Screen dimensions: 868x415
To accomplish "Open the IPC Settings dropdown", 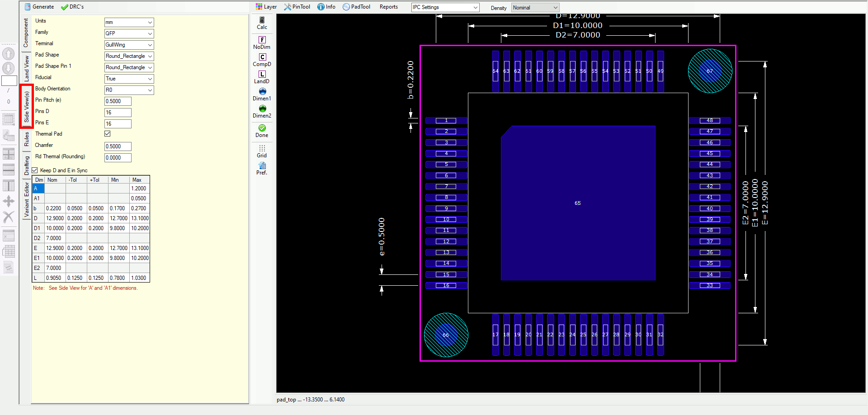I will click(x=445, y=7).
